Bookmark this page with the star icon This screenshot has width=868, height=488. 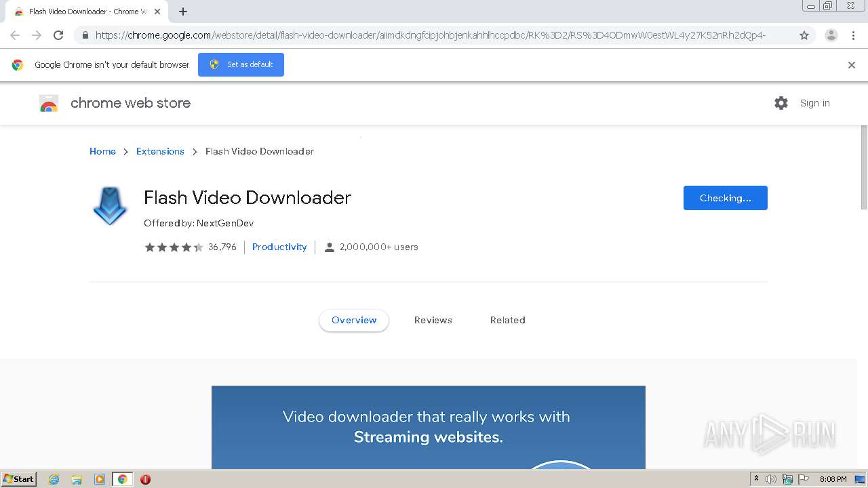click(x=804, y=35)
